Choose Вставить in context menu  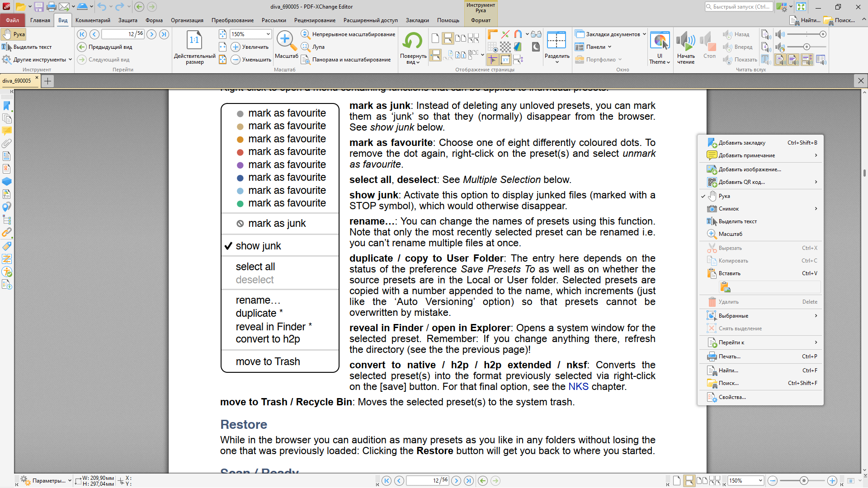pyautogui.click(x=760, y=273)
